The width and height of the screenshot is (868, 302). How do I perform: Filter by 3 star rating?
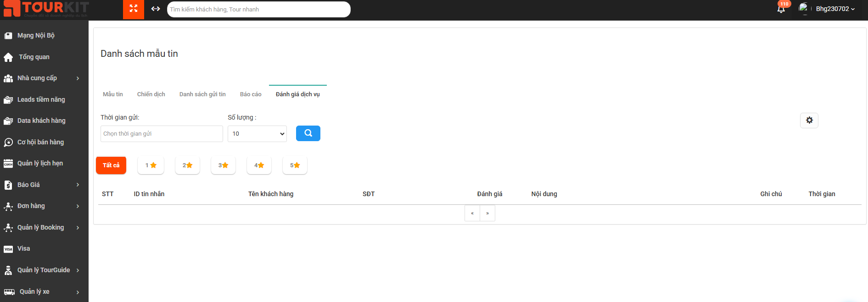[x=223, y=165]
